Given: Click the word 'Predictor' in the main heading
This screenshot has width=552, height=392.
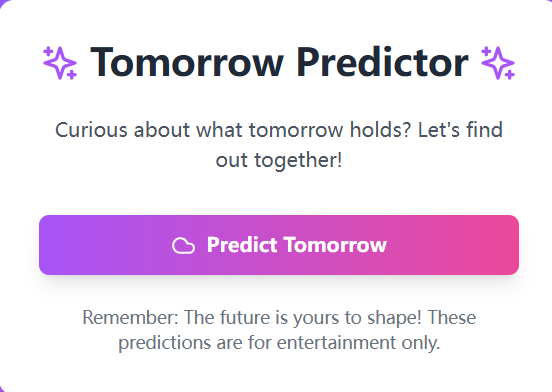Looking at the screenshot, I should [x=383, y=62].
